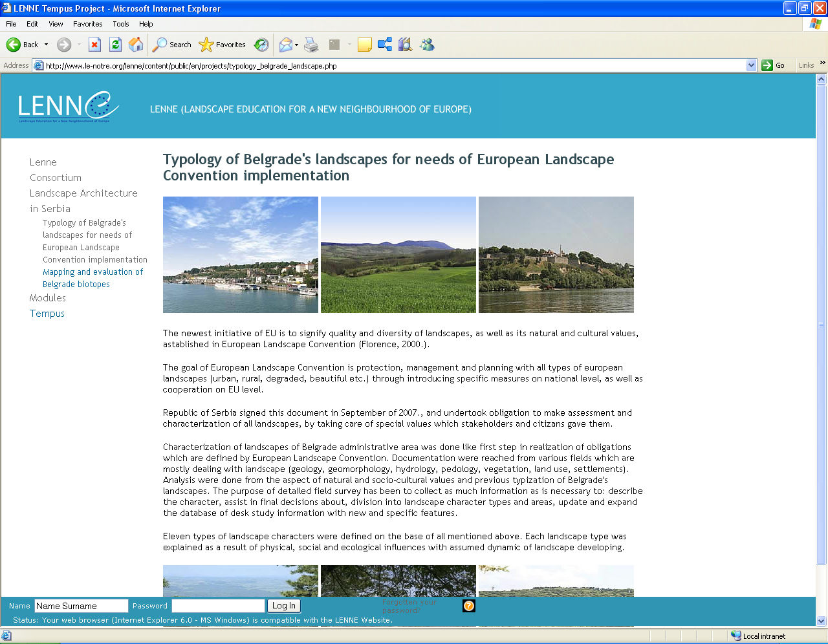Image resolution: width=828 pixels, height=644 pixels.
Task: Stop page loading with the red X icon
Action: [94, 45]
